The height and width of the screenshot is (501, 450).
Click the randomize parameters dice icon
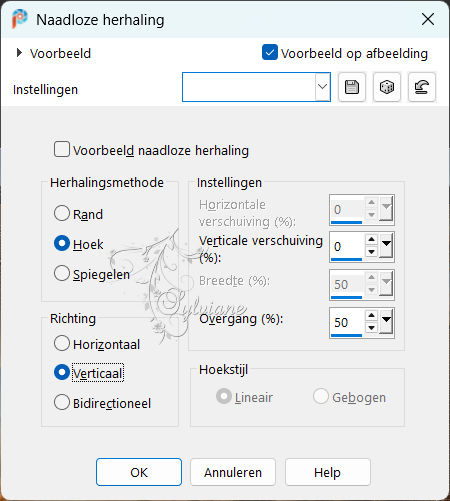[x=387, y=87]
